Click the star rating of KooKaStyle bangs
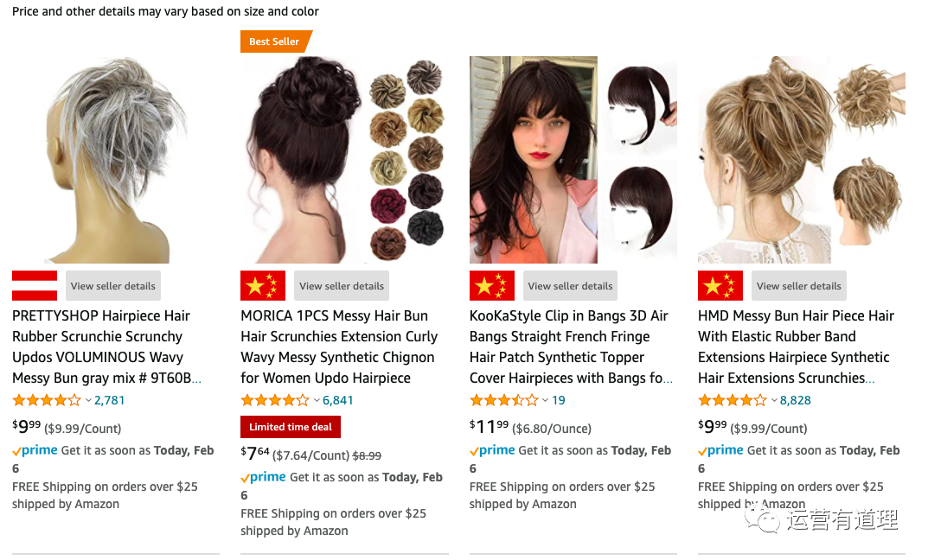 click(503, 400)
